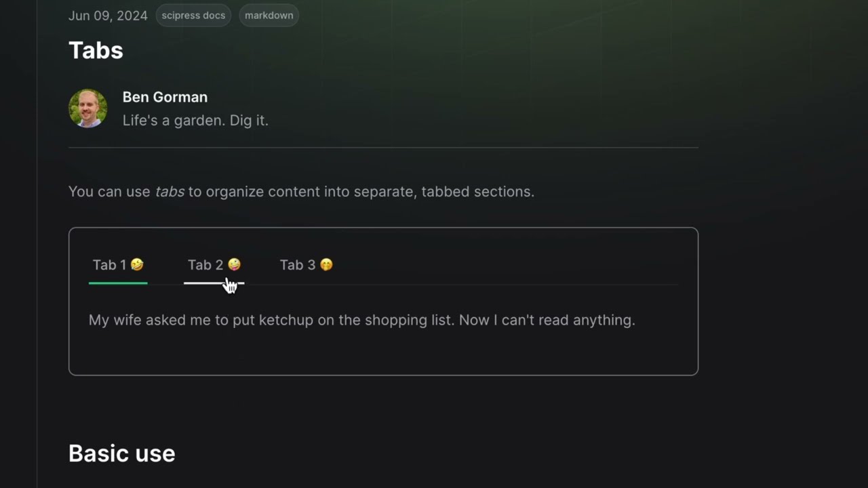Open the Tab 3 label

[297, 265]
